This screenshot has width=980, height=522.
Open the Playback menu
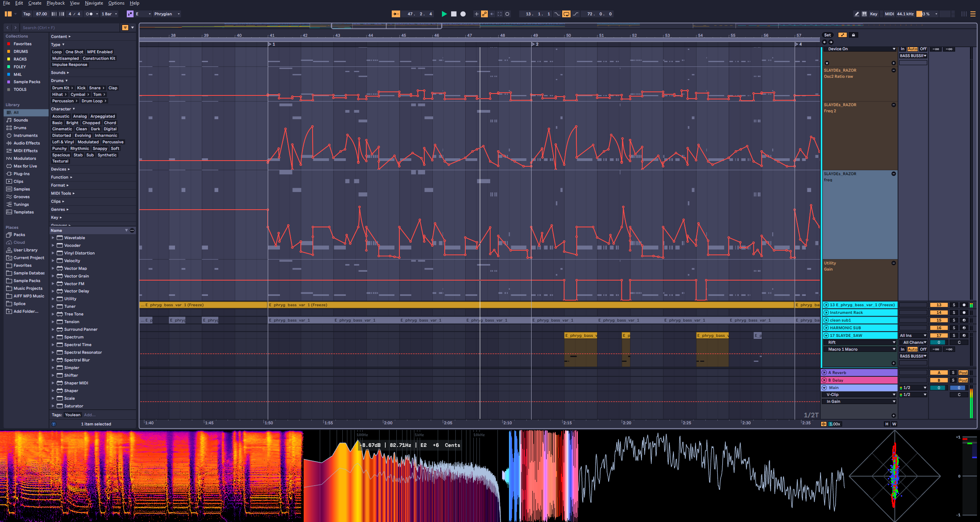coord(56,3)
